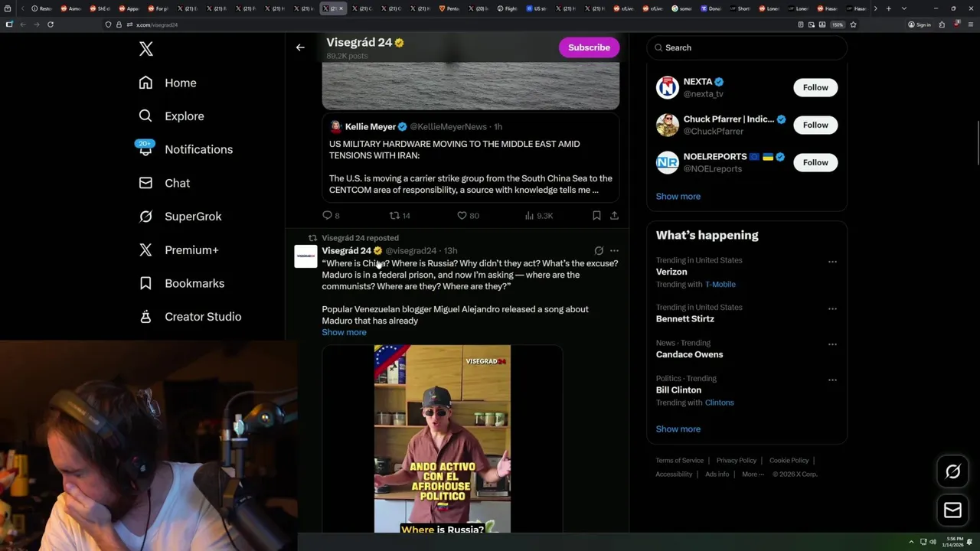Open the browser hamburger menu
Image resolution: width=980 pixels, height=551 pixels.
point(970,24)
